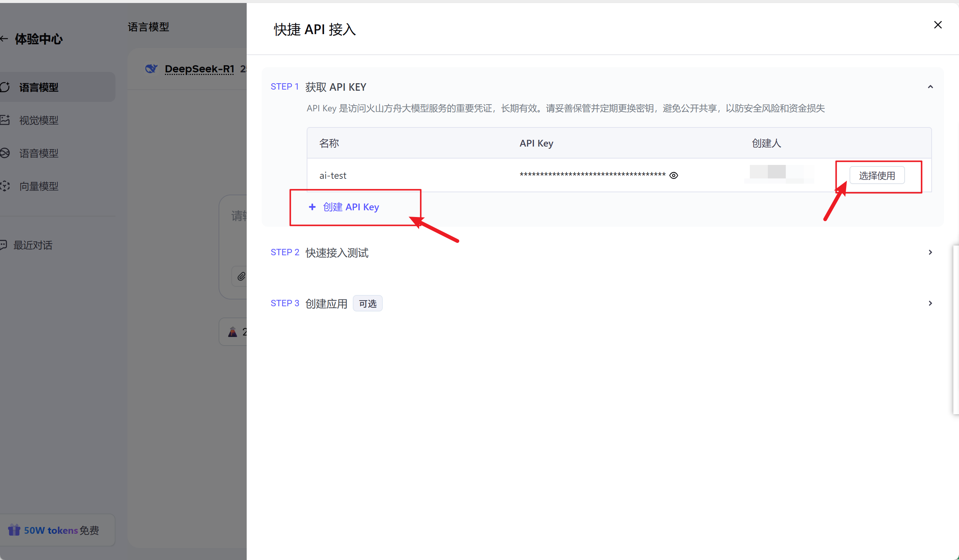Click the gift icon for 50W tokens免费

point(14,530)
